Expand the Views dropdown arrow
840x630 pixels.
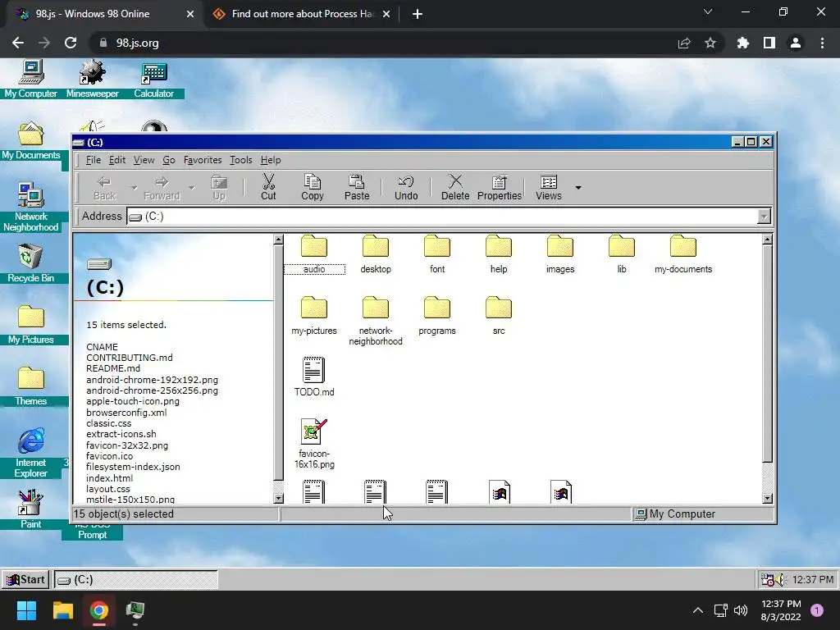point(578,188)
